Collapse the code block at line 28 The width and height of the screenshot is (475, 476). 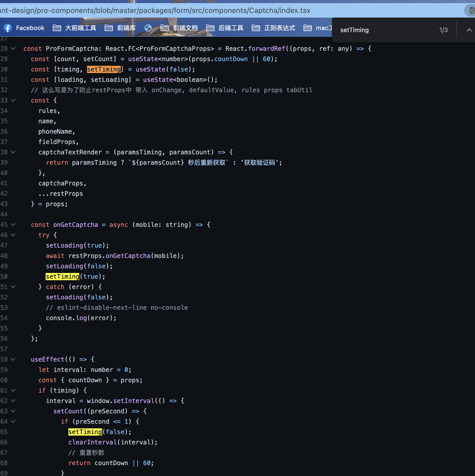(x=13, y=49)
